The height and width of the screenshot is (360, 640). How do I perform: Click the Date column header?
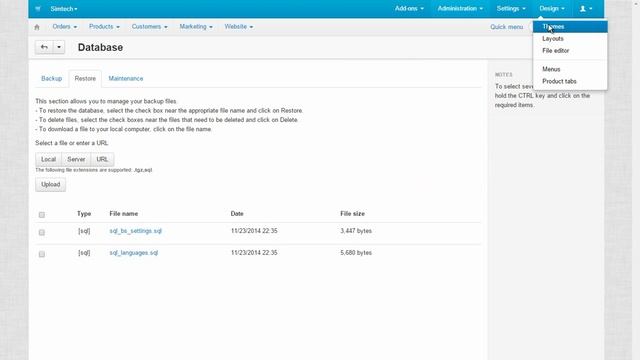coord(237,213)
